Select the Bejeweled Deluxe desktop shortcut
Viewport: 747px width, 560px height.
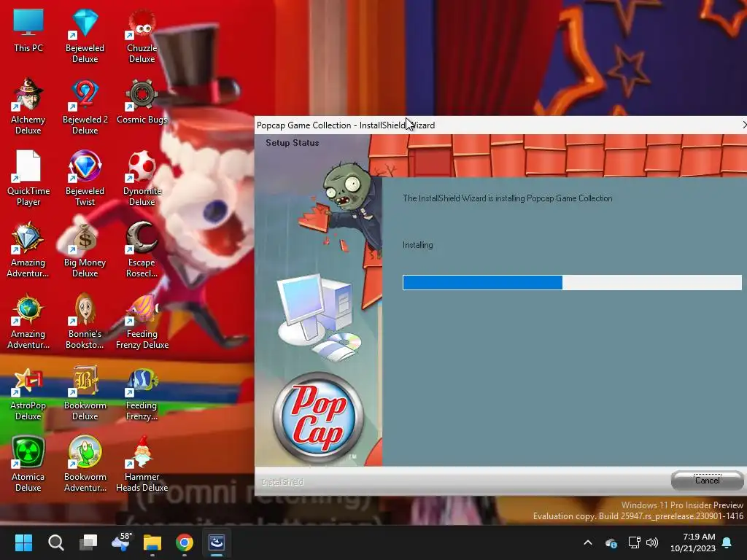tap(85, 36)
